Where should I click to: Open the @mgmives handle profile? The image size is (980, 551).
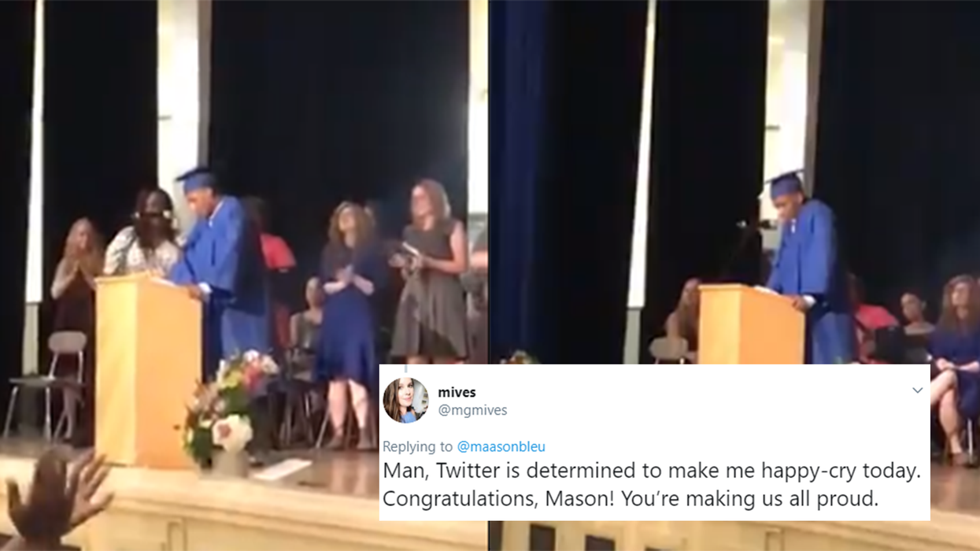click(x=472, y=410)
